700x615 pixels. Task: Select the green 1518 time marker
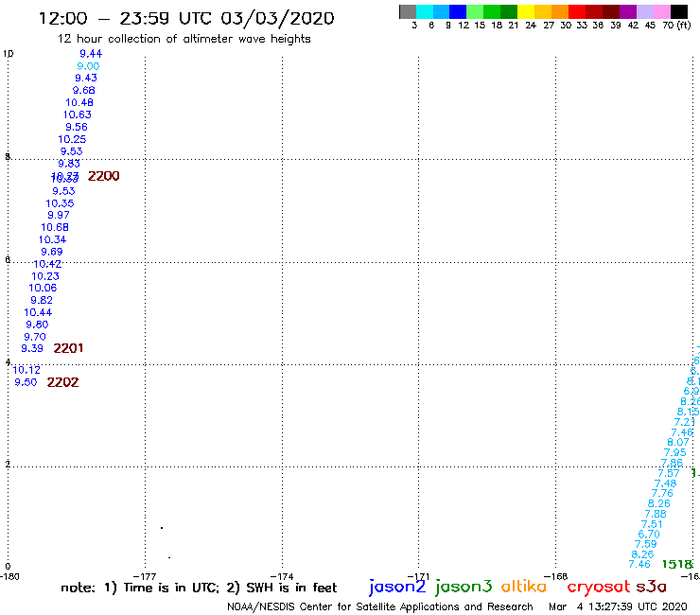677,564
